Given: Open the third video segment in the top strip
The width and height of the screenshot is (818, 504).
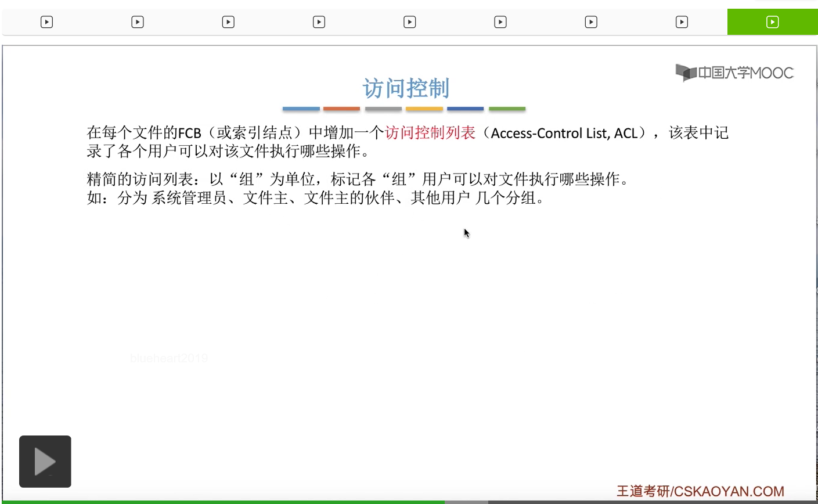Looking at the screenshot, I should coord(228,22).
